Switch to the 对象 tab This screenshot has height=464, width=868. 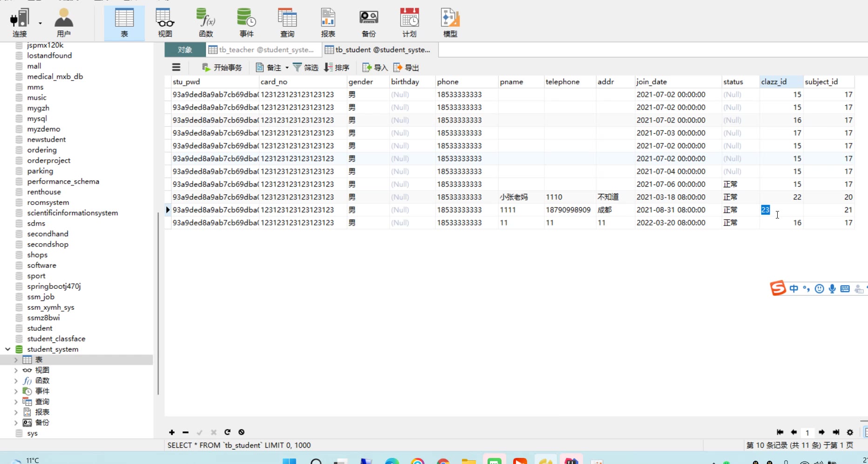coord(185,50)
